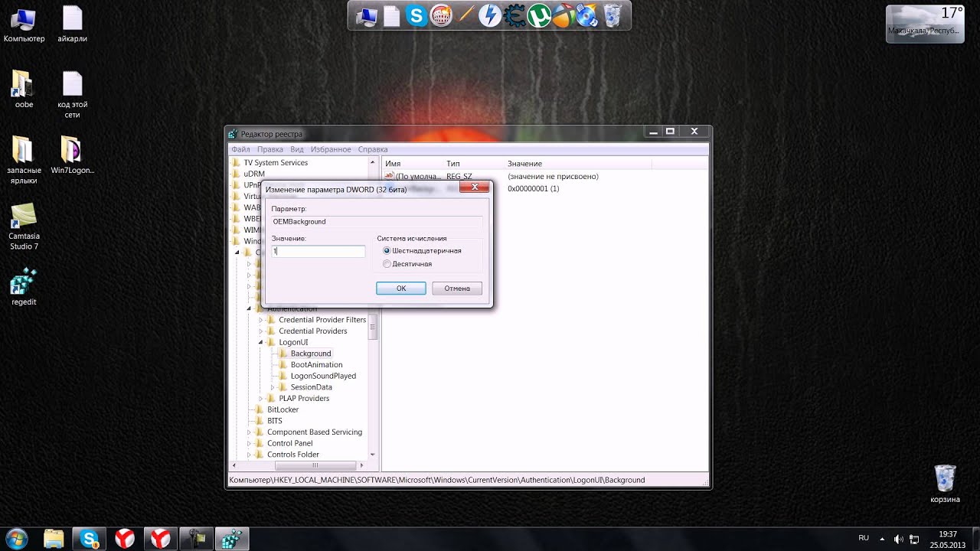The image size is (980, 551).
Task: Click Имя column header
Action: (393, 164)
